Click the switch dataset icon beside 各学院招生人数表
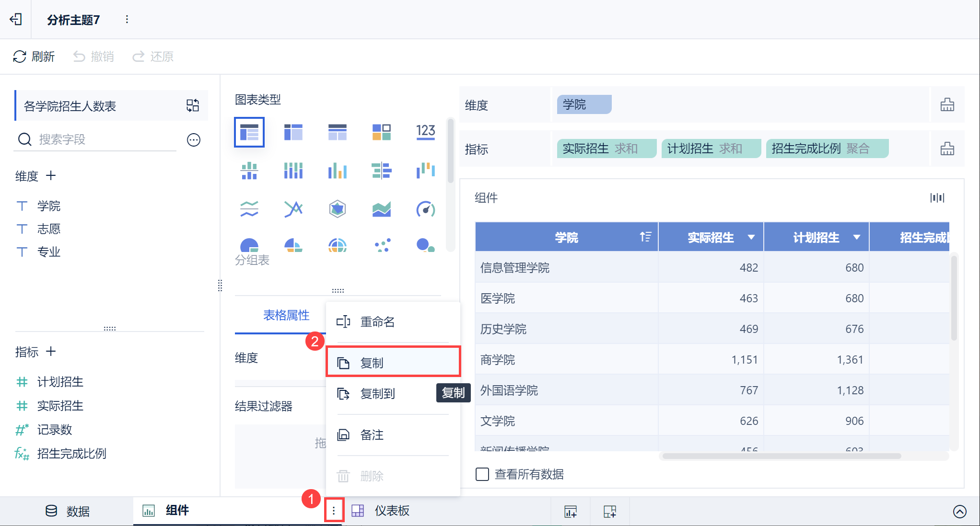The image size is (980, 526). (193, 105)
